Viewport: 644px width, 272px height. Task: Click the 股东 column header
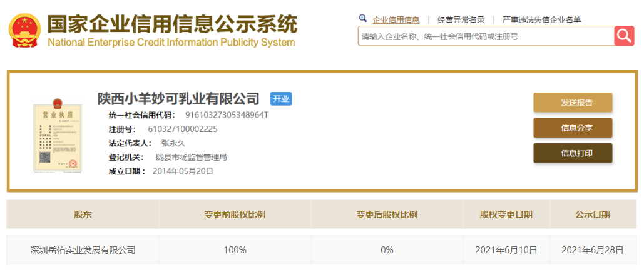83,214
